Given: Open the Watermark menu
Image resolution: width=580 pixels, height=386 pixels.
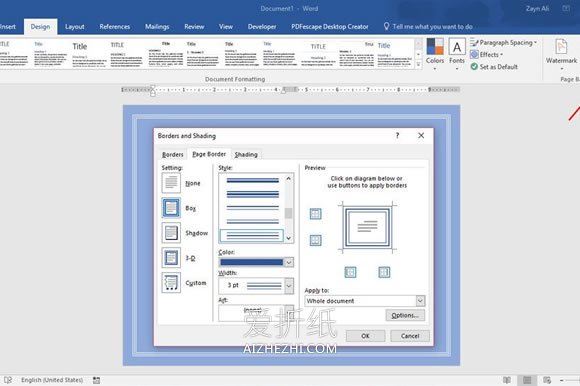Looking at the screenshot, I should pyautogui.click(x=561, y=54).
